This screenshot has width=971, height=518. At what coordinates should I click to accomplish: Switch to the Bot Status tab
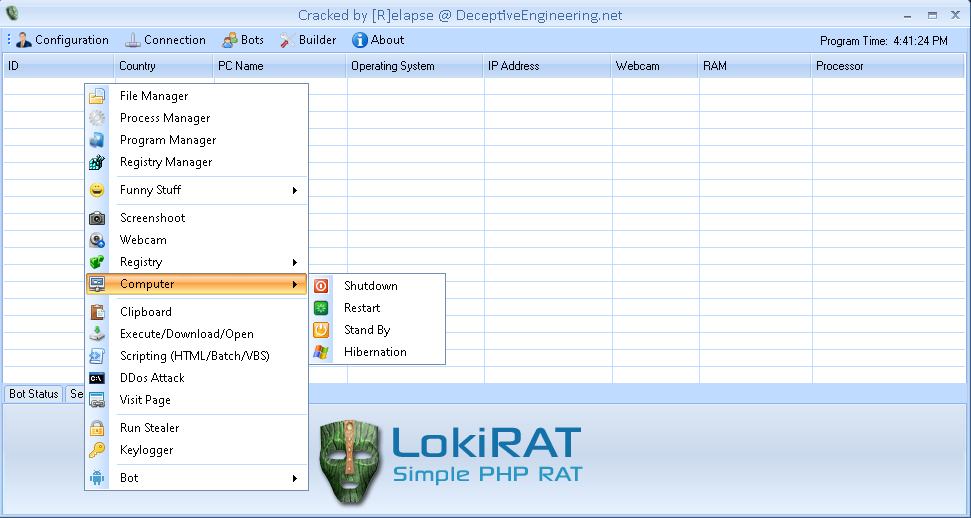[x=33, y=394]
